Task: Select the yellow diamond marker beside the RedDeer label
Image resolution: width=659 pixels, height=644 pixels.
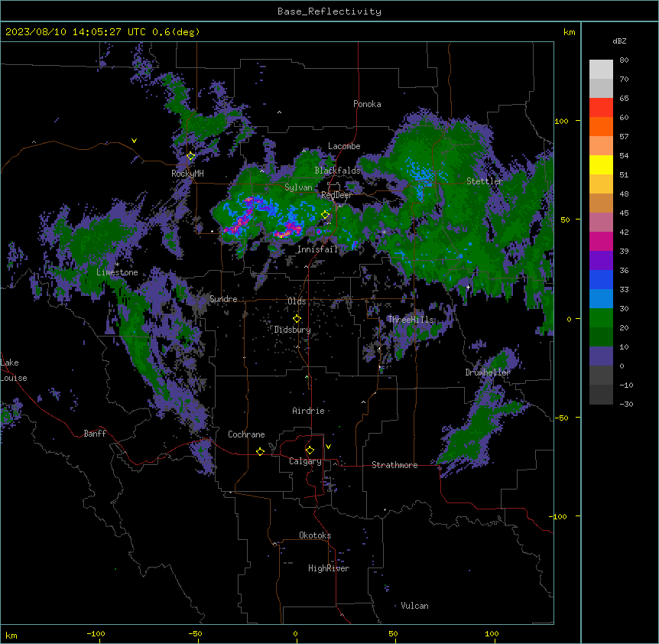Action: [x=326, y=214]
